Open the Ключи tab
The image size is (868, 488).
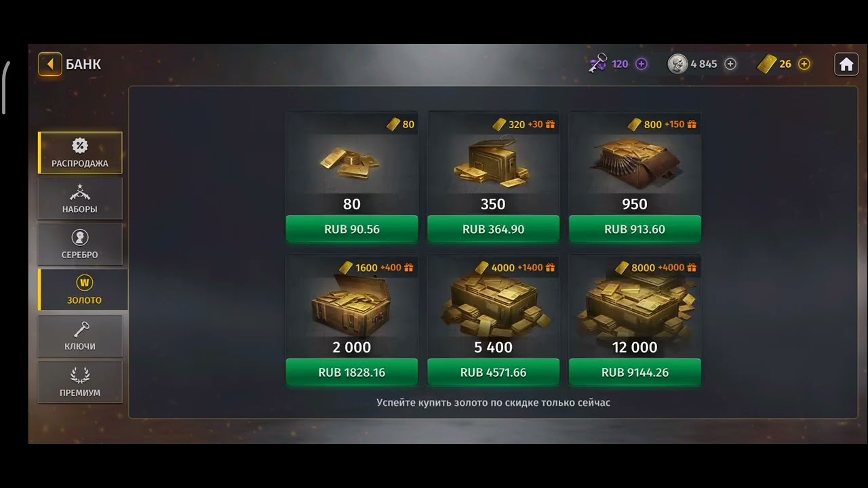[80, 335]
